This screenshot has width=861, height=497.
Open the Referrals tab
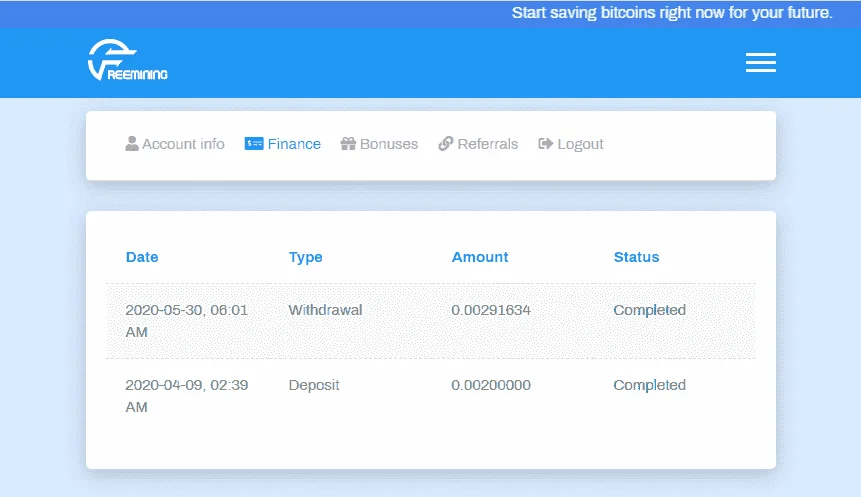click(x=478, y=144)
